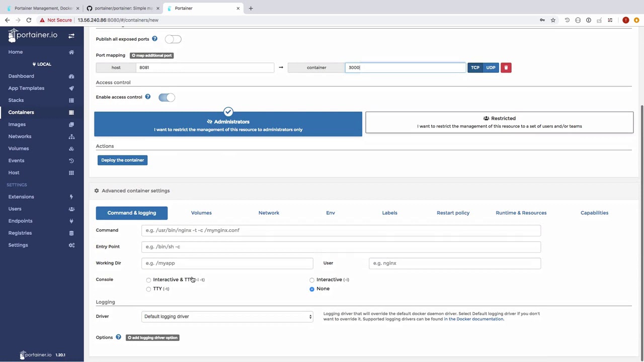Switch to the Volumes settings tab
The width and height of the screenshot is (644, 362).
pos(201,213)
